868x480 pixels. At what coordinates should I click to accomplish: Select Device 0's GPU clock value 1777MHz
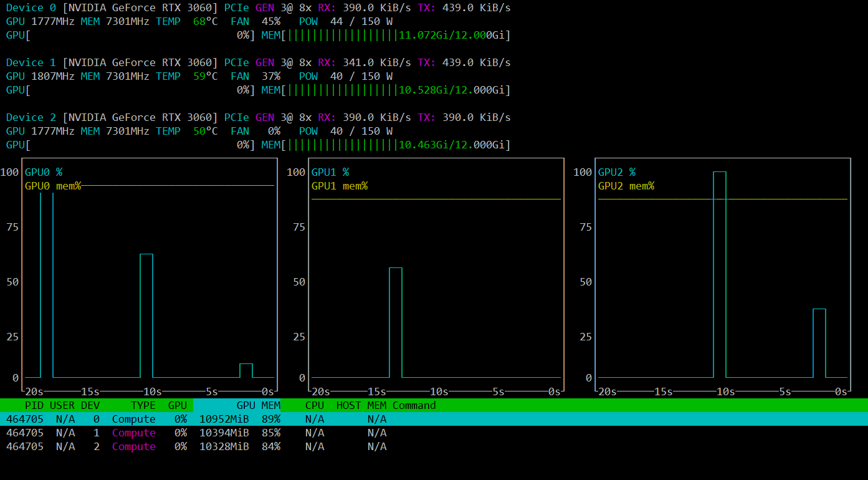pyautogui.click(x=53, y=21)
